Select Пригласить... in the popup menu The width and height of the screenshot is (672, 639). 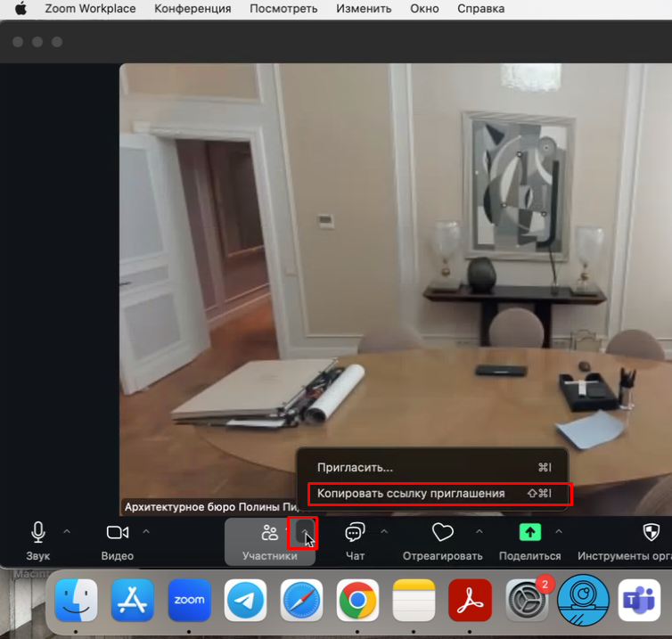tap(355, 467)
